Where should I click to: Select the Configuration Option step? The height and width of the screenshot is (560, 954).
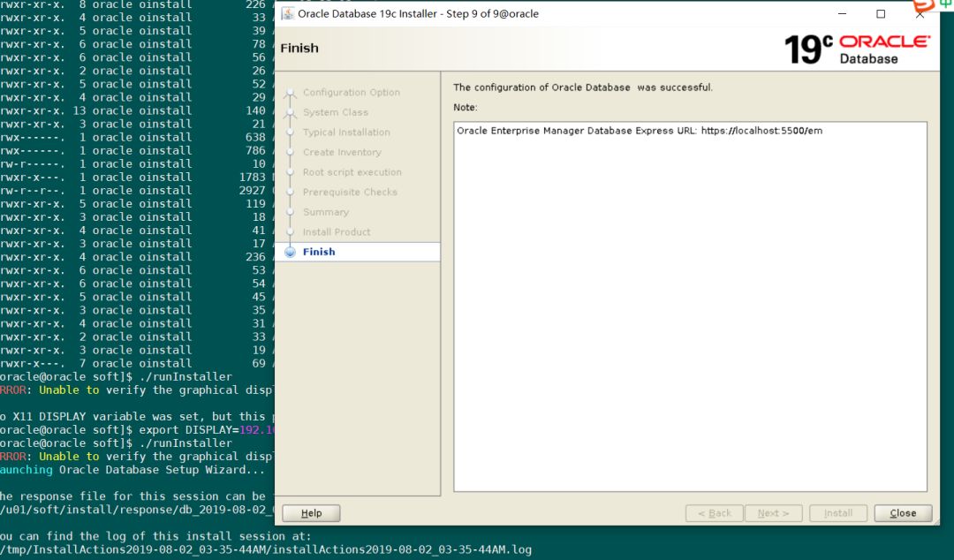351,93
